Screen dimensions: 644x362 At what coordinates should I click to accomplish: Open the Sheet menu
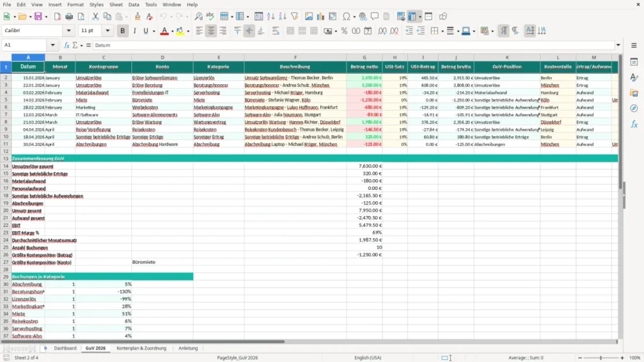116,4
